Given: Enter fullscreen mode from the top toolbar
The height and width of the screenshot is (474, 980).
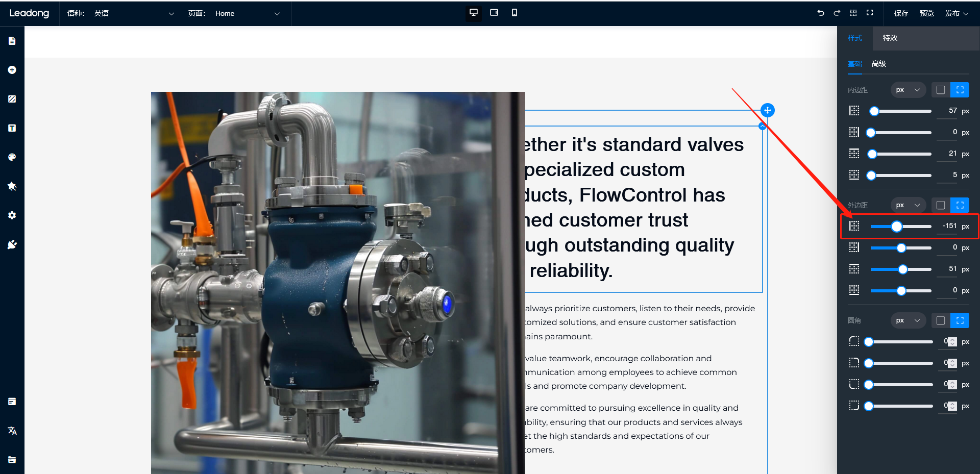Looking at the screenshot, I should click(870, 13).
